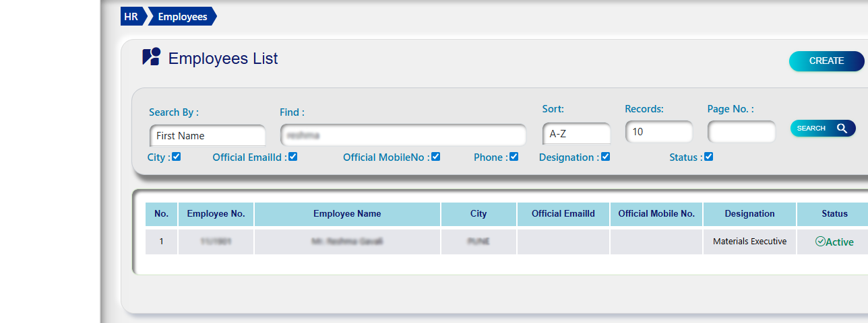The image size is (868, 323).
Task: Open the A-Z Sort dropdown
Action: [576, 134]
